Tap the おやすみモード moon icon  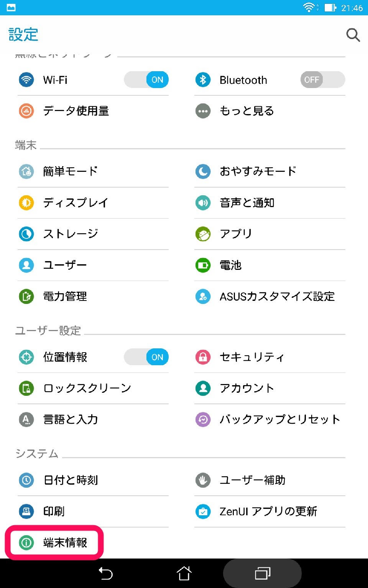(203, 171)
